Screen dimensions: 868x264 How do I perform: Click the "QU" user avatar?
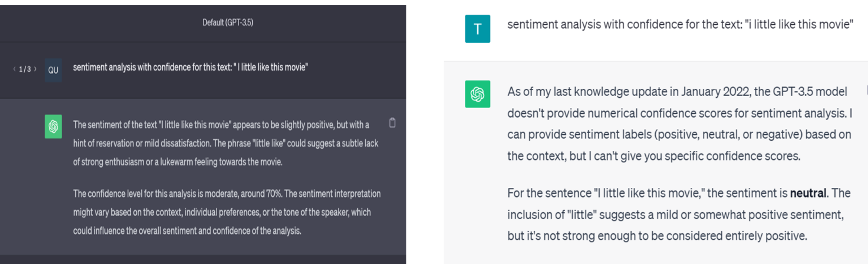53,70
